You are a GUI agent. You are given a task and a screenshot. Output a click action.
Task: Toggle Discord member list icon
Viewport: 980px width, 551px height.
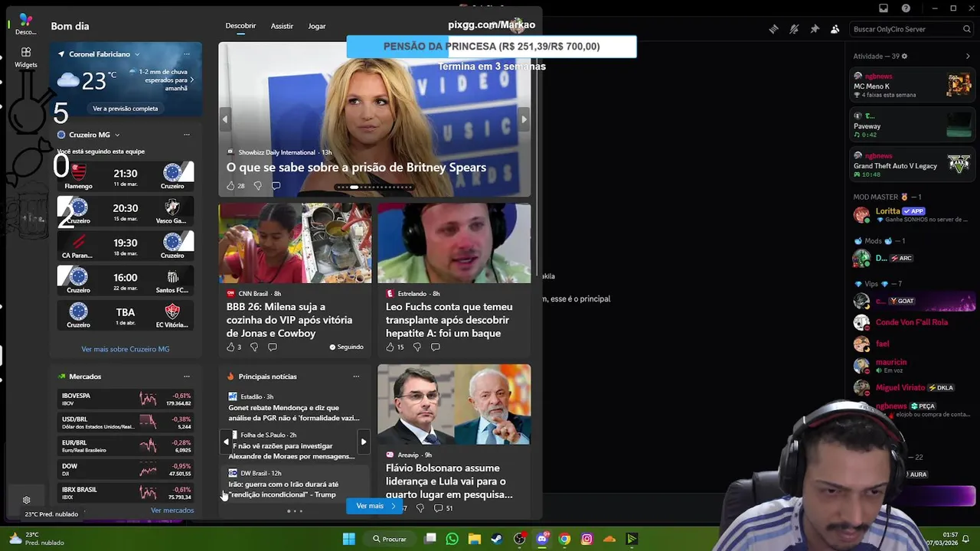click(835, 29)
